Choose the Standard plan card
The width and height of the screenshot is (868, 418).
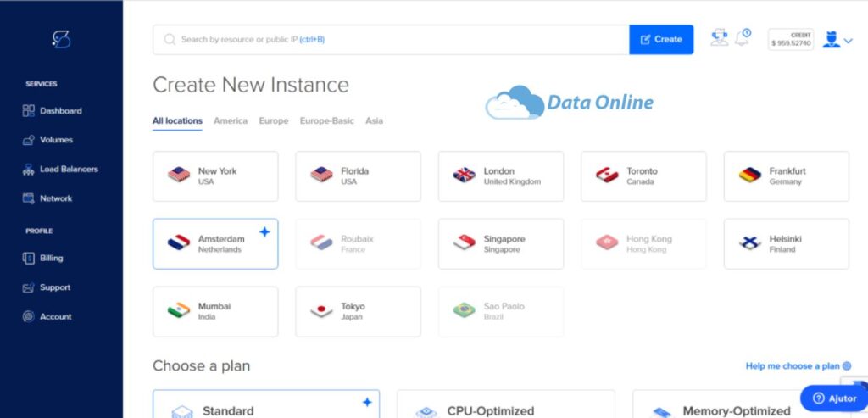[266, 404]
